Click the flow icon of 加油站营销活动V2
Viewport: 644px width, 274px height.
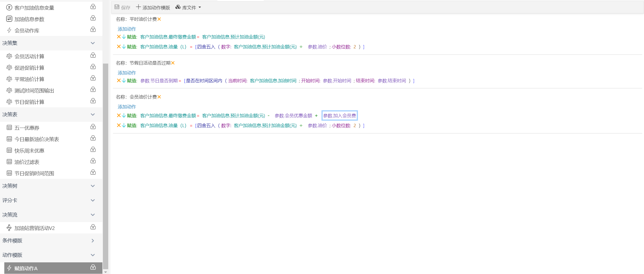click(x=9, y=228)
